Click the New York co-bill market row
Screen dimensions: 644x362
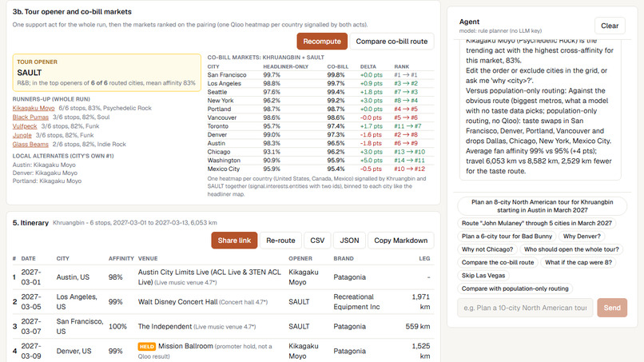pyautogui.click(x=320, y=101)
